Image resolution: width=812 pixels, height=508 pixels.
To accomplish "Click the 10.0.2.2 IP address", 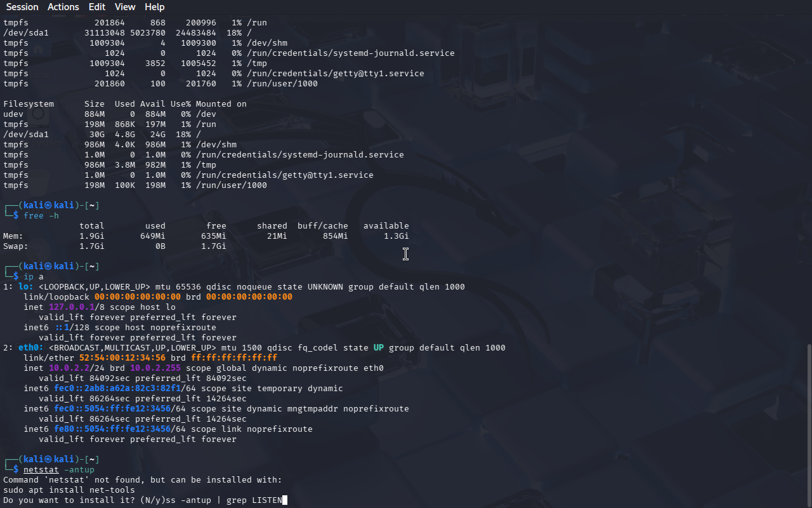I will pos(67,368).
